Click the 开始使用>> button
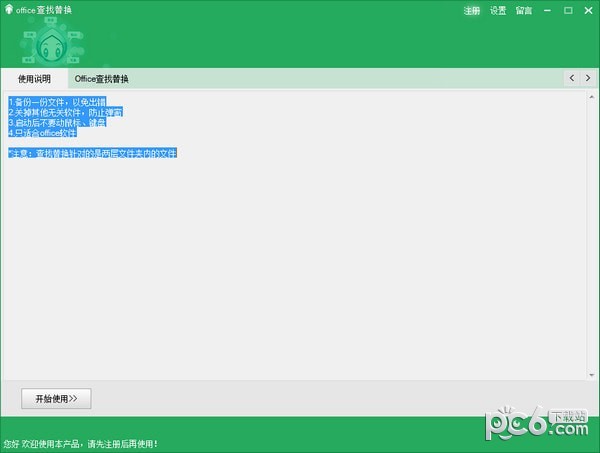The height and width of the screenshot is (453, 600). click(56, 399)
